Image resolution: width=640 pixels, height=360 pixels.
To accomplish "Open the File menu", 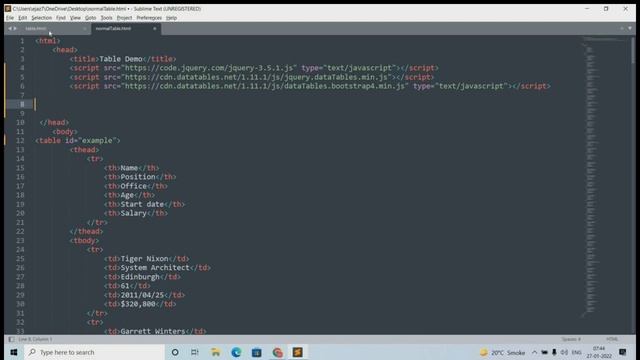I will click(10, 18).
